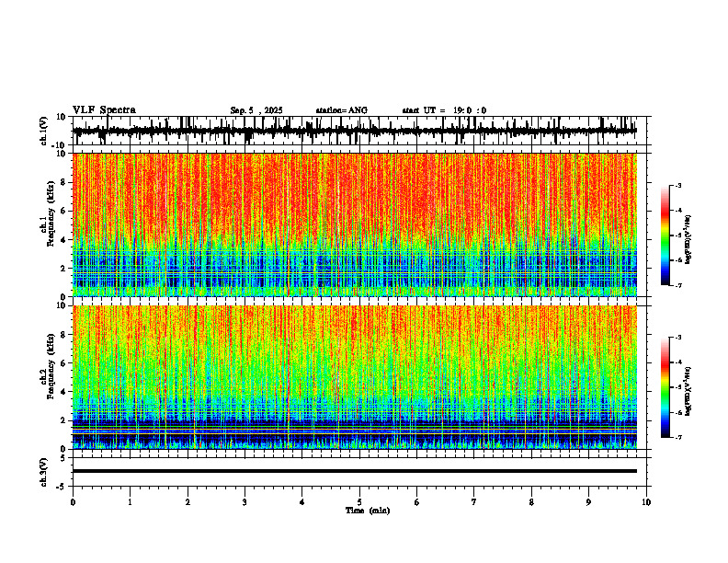This screenshot has width=728, height=563.
Task: Click time axis tick label "3"
Action: pos(245,502)
